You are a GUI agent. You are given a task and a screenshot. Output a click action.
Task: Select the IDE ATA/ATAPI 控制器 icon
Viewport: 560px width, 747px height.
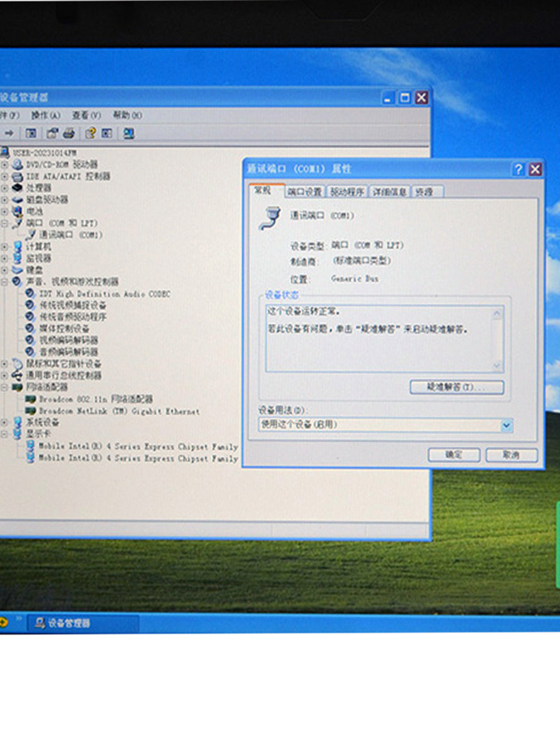(x=17, y=176)
